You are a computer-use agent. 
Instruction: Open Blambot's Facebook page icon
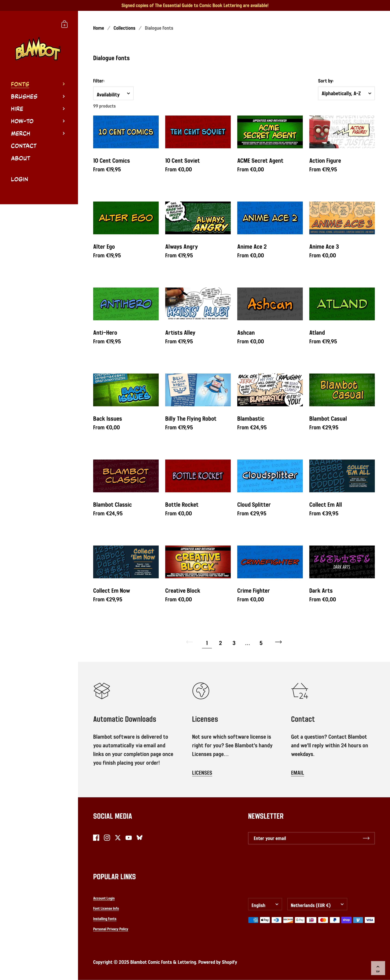(x=96, y=837)
